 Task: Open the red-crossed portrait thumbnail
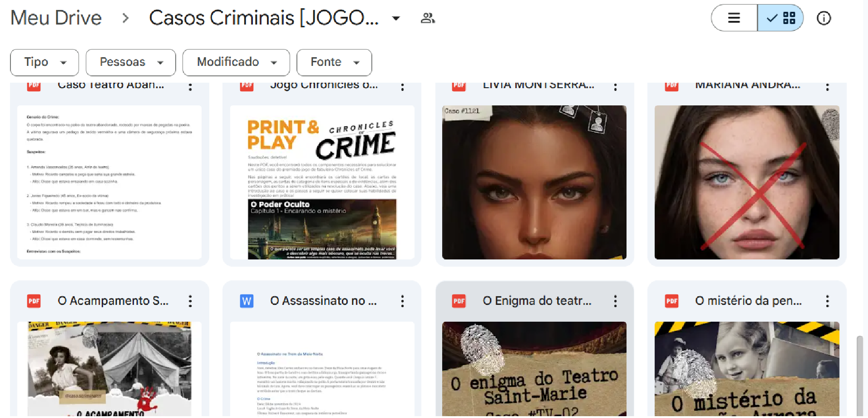click(x=746, y=182)
